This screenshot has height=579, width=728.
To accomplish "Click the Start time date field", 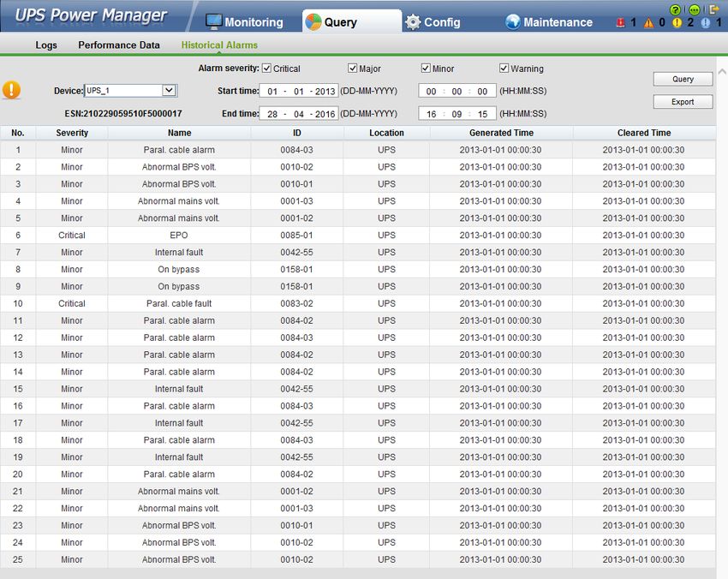I will (x=299, y=91).
